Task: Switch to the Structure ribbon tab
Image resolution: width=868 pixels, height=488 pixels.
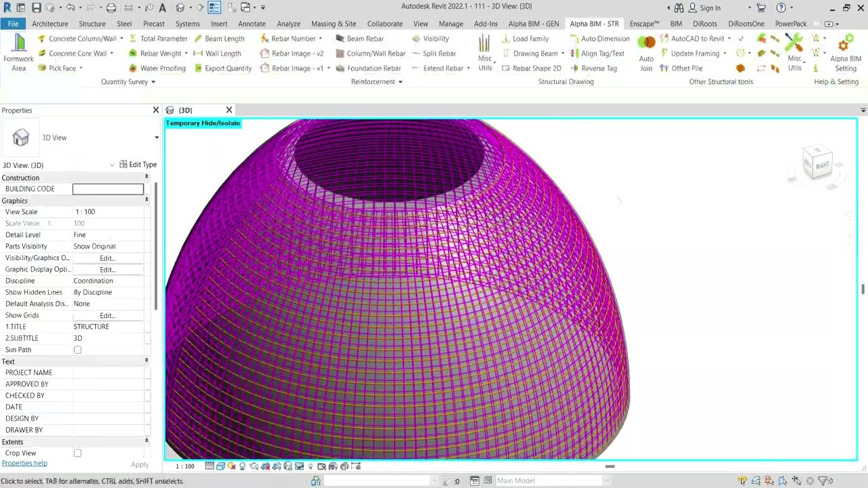Action: 92,24
